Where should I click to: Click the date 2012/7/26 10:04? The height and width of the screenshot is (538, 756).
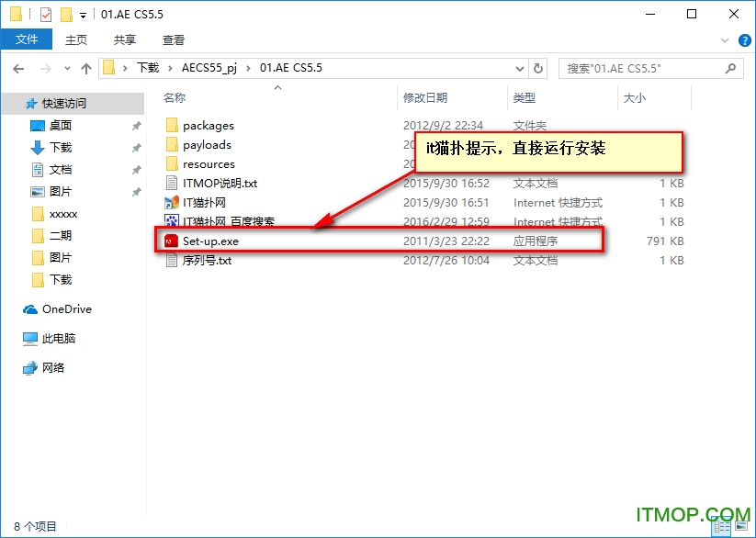tap(446, 261)
